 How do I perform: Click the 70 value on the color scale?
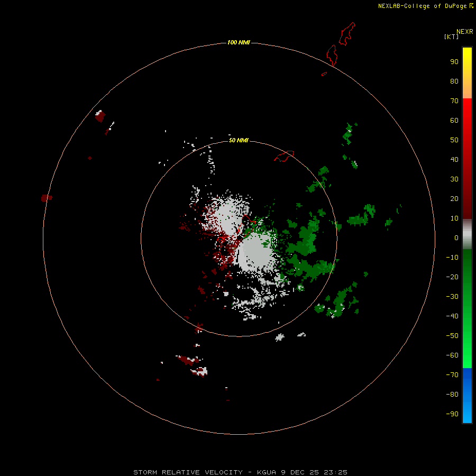pyautogui.click(x=454, y=101)
